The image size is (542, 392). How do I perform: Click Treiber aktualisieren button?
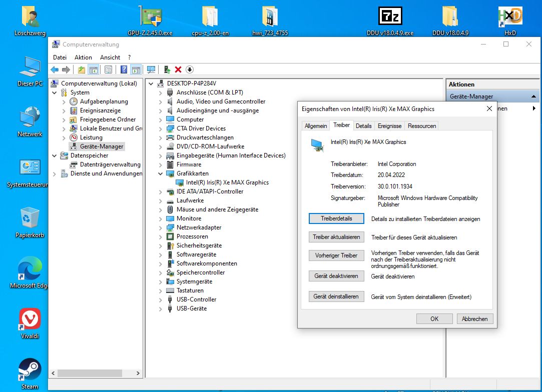336,237
